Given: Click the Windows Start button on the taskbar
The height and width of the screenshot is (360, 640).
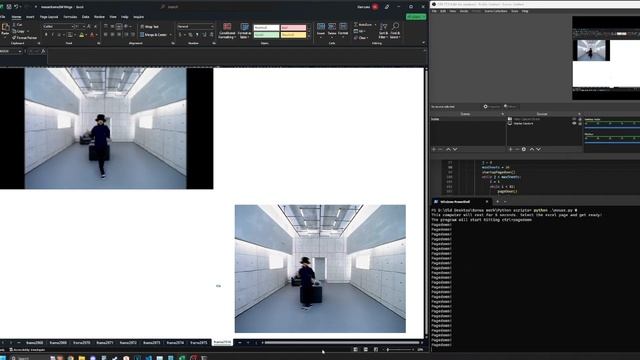Looking at the screenshot, I should point(2,358).
